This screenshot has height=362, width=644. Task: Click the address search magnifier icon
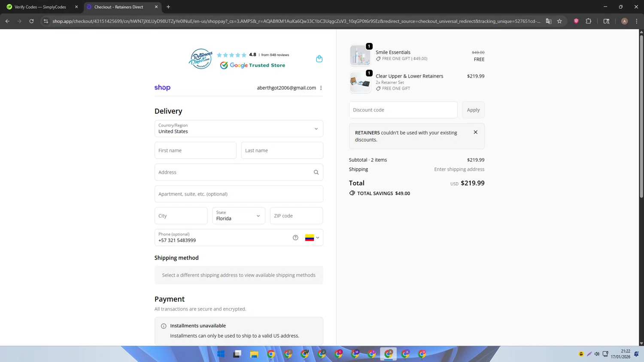(x=316, y=172)
